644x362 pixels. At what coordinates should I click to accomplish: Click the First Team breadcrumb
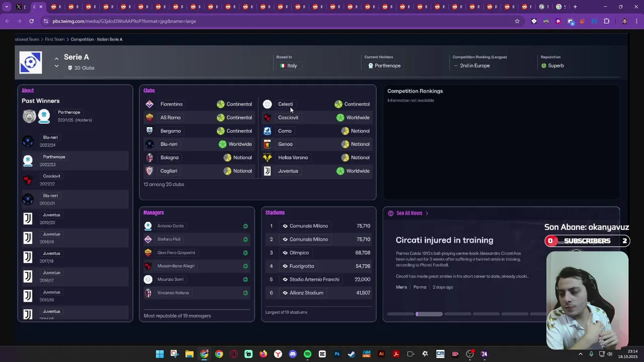point(55,39)
